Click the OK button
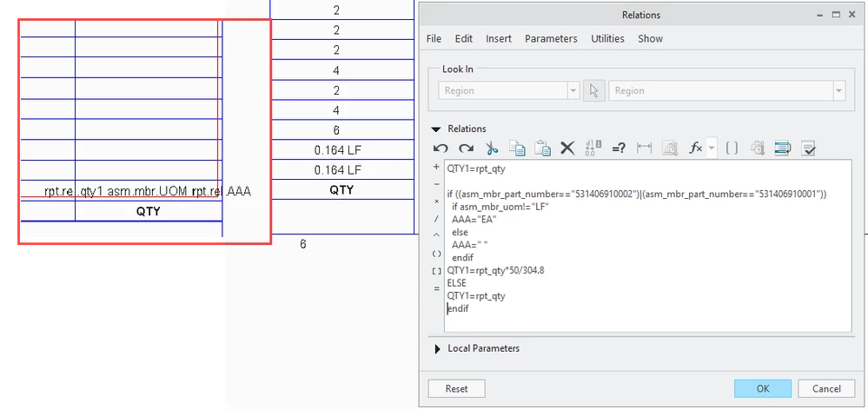The width and height of the screenshot is (868, 416). pyautogui.click(x=763, y=388)
